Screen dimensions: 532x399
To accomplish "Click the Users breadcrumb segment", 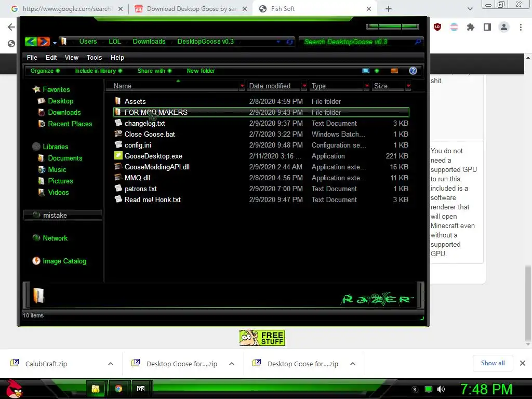I will click(x=88, y=42).
